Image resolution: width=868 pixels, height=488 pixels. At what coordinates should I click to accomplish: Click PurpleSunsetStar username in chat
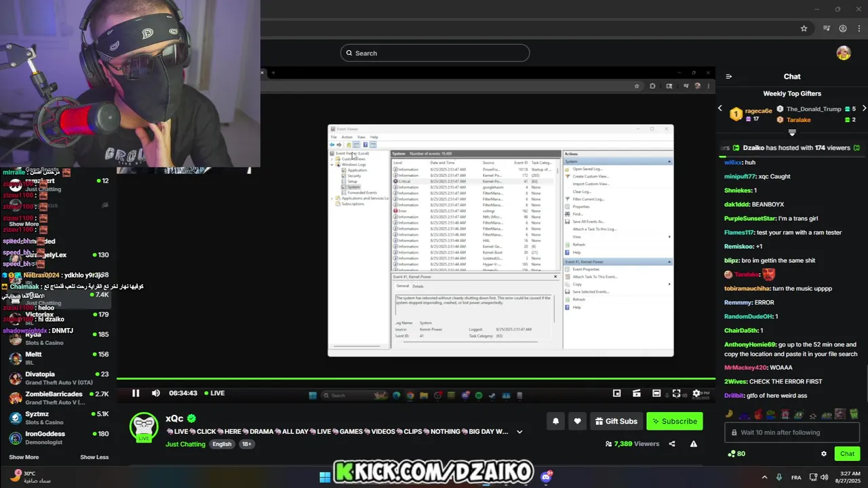749,218
